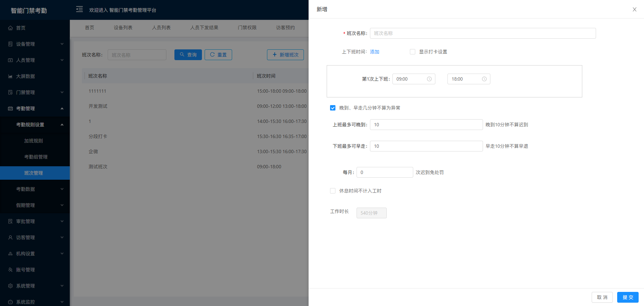The width and height of the screenshot is (644, 306).
Task: Click the sidebar collapse menu icon
Action: click(x=79, y=9)
